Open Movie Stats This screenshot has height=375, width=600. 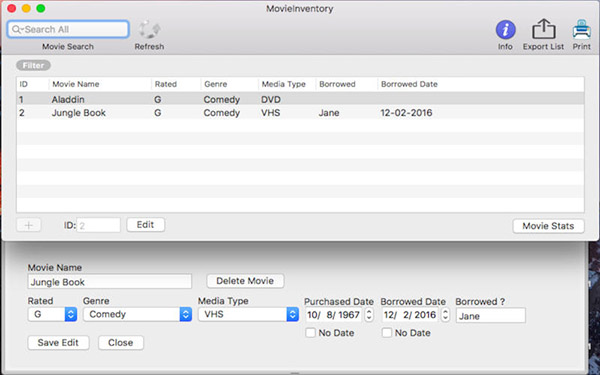pos(548,226)
